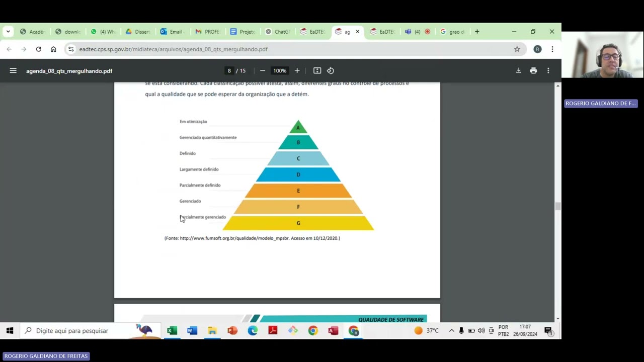The width and height of the screenshot is (644, 362).
Task: Open the tab search dropdown arrow
Action: pos(8,32)
